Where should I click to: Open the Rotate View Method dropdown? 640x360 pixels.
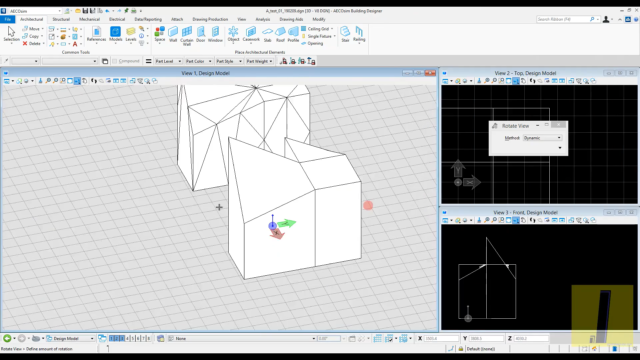tap(542, 138)
